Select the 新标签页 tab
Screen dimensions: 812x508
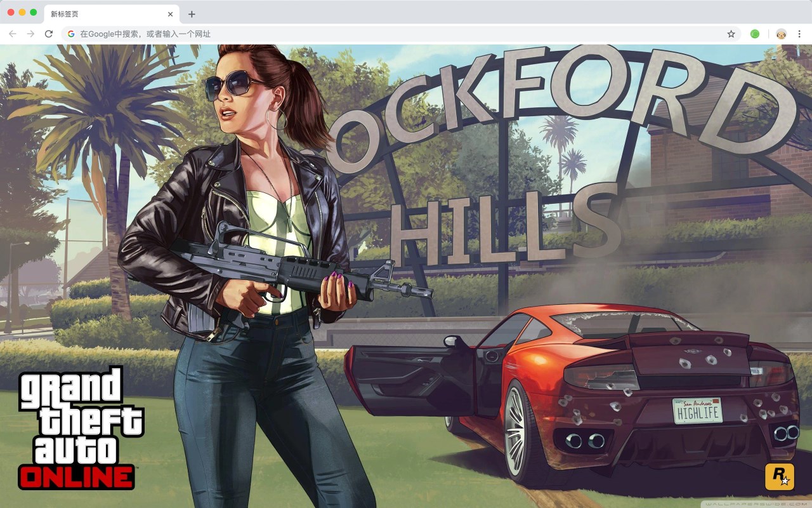click(x=111, y=14)
